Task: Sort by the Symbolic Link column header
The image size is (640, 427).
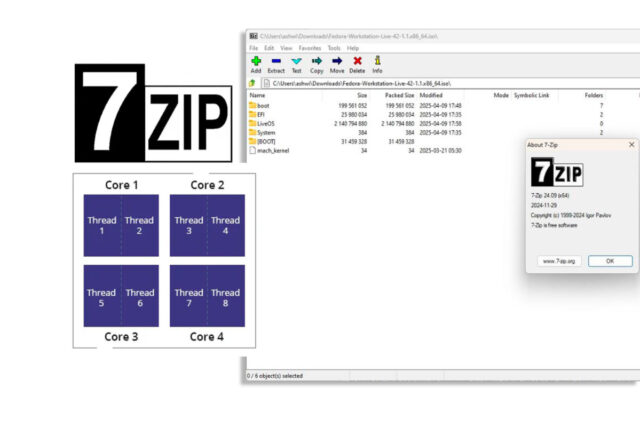Action: point(531,95)
